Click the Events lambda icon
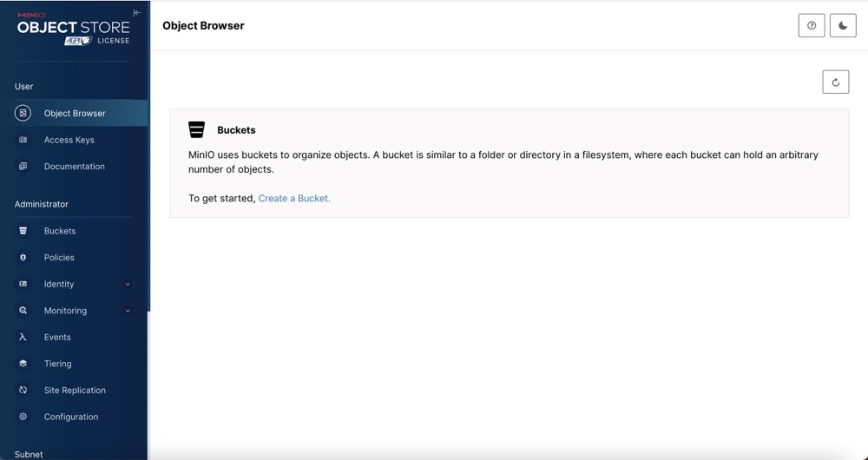This screenshot has height=460, width=868. (x=23, y=337)
